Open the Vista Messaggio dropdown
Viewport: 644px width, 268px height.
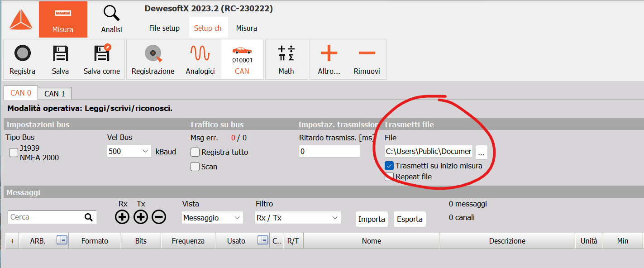(x=212, y=218)
